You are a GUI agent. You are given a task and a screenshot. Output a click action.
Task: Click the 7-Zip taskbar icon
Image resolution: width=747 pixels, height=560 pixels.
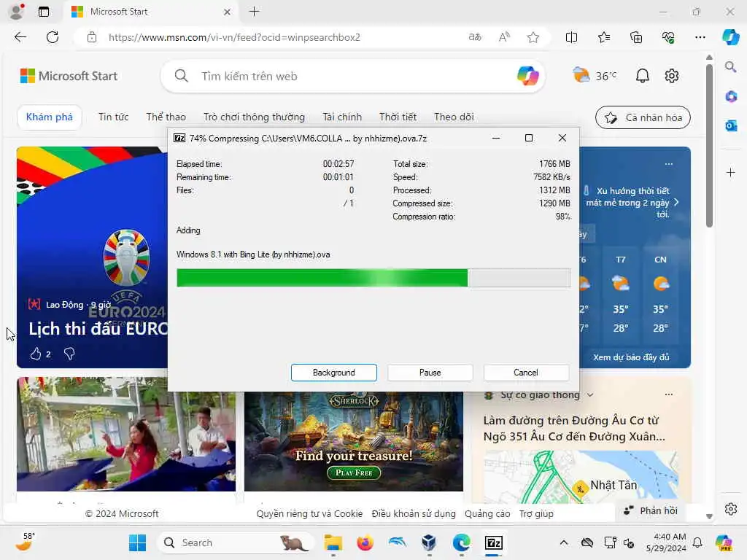(494, 542)
